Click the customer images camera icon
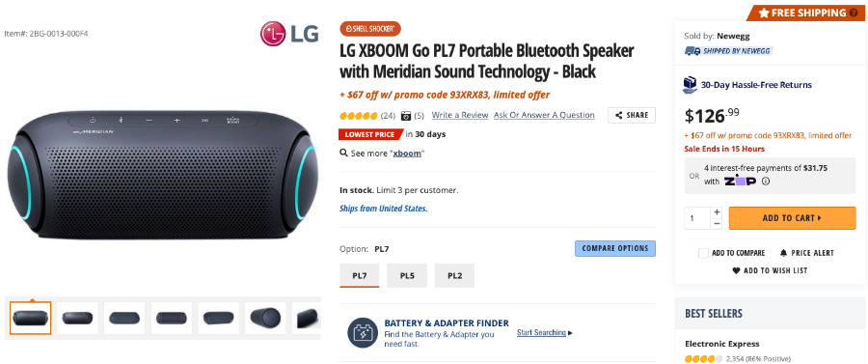 click(x=406, y=116)
